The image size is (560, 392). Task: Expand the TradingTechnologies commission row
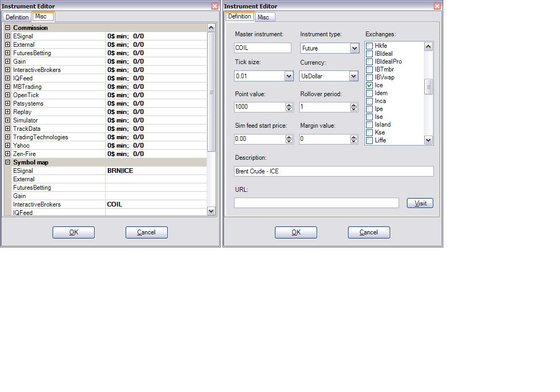tap(7, 137)
